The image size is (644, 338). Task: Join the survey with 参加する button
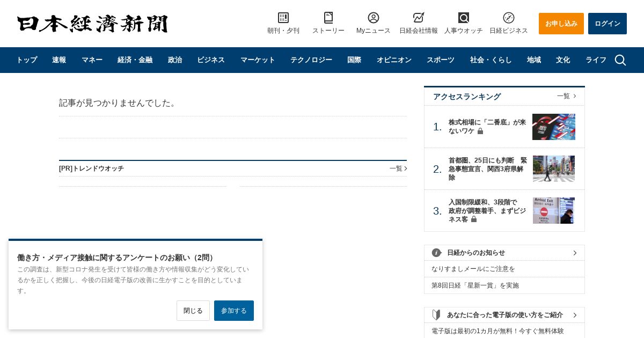coord(234,311)
